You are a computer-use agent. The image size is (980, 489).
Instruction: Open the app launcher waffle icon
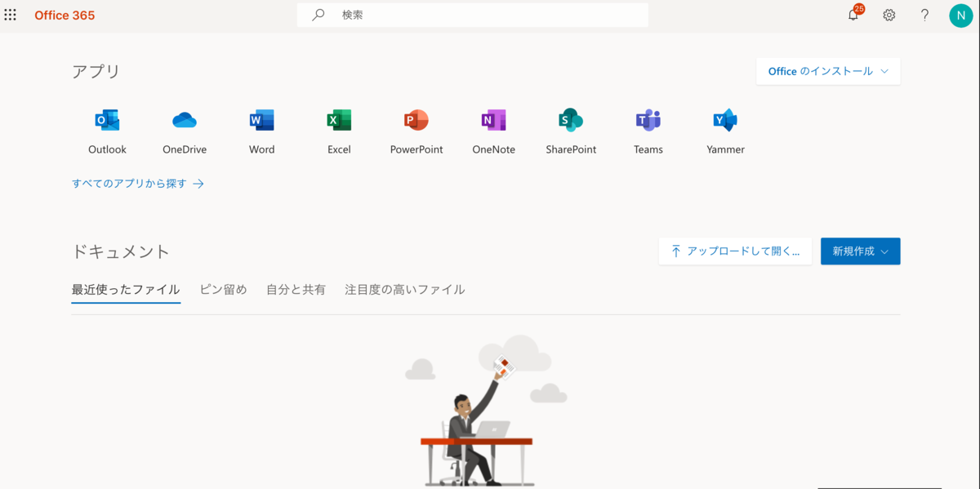pos(10,15)
